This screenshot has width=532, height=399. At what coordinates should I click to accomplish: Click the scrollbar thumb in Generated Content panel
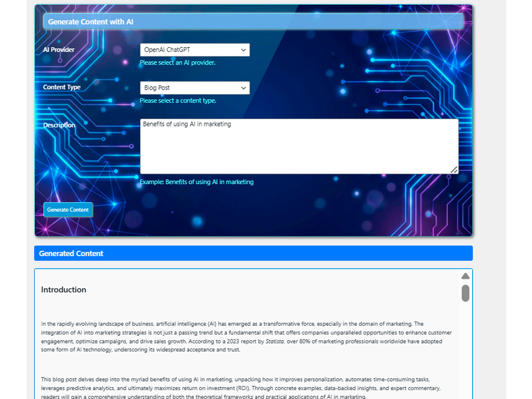tap(465, 293)
